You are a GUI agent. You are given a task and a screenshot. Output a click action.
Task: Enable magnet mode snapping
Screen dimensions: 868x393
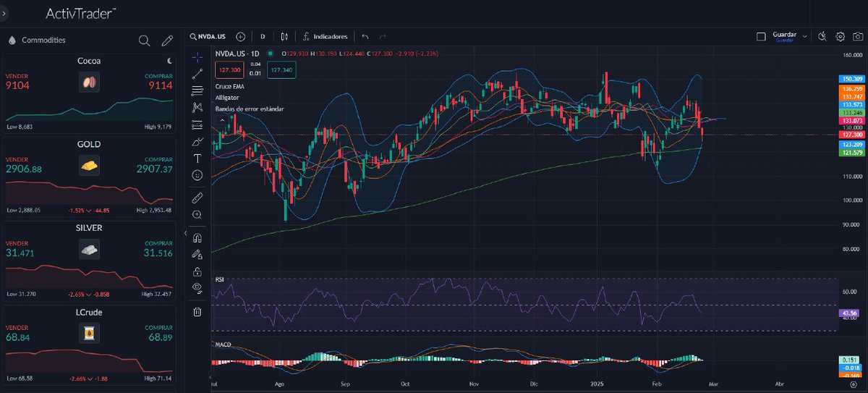pyautogui.click(x=197, y=237)
